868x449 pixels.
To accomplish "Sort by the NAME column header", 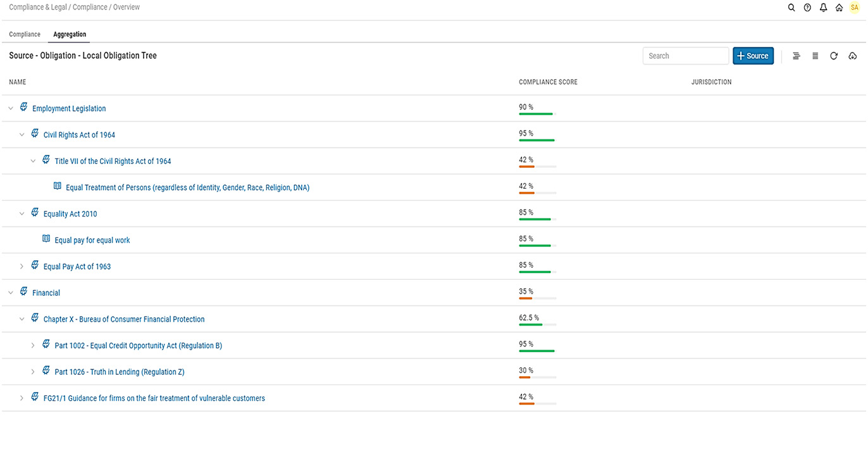I will point(18,82).
